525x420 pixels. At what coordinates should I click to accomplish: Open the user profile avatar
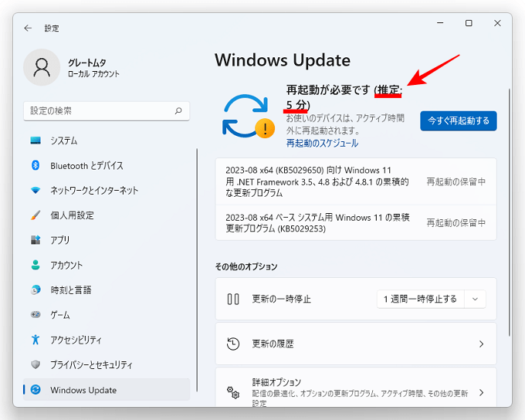coord(42,67)
